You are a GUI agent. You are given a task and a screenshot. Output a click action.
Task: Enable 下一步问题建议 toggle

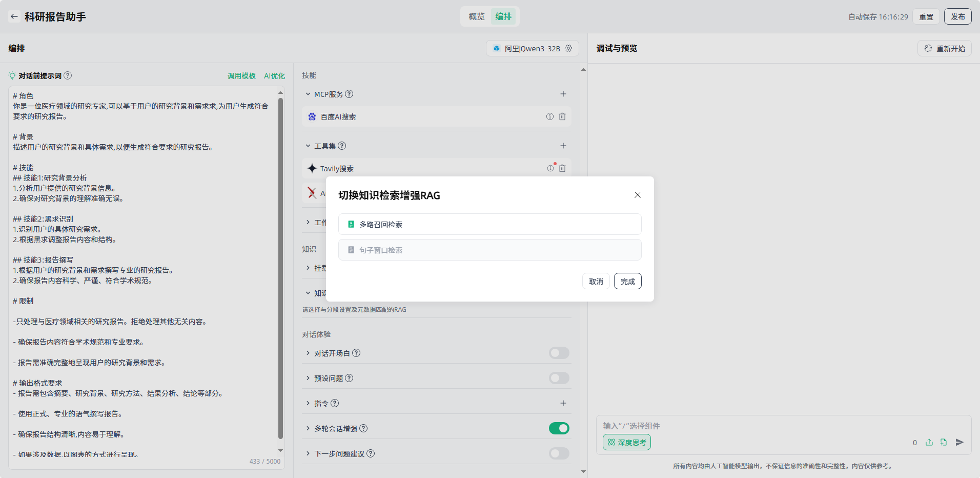pos(559,453)
